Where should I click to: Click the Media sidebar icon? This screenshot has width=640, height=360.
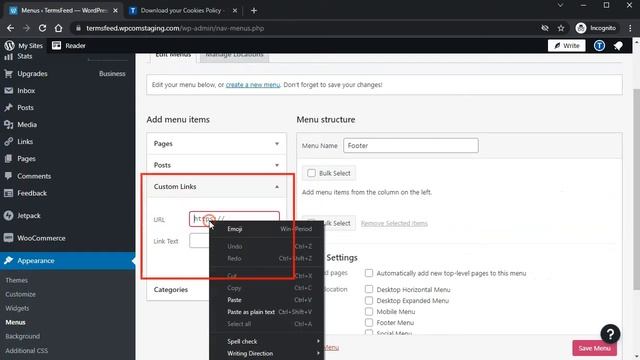[x=8, y=124]
